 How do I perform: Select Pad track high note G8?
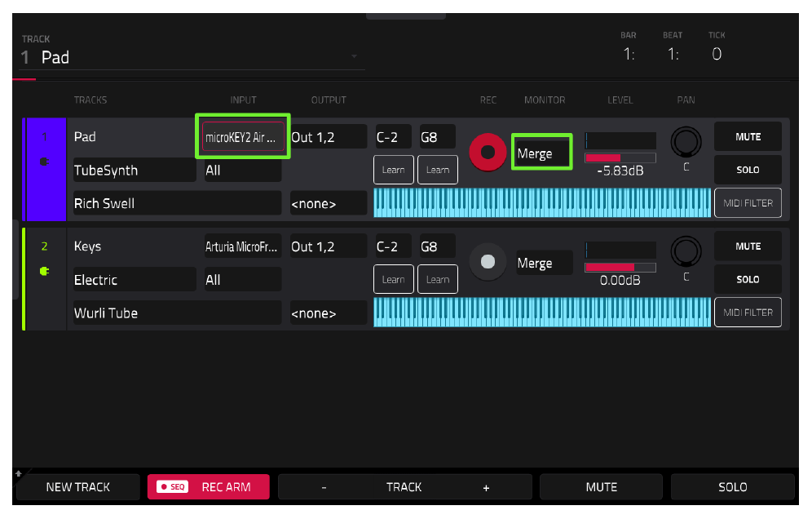click(438, 137)
